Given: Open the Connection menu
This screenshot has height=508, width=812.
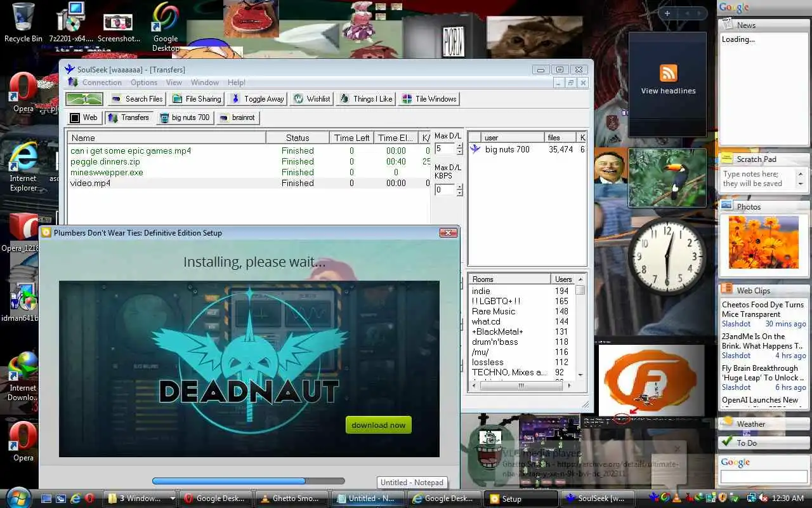Looking at the screenshot, I should tap(101, 83).
